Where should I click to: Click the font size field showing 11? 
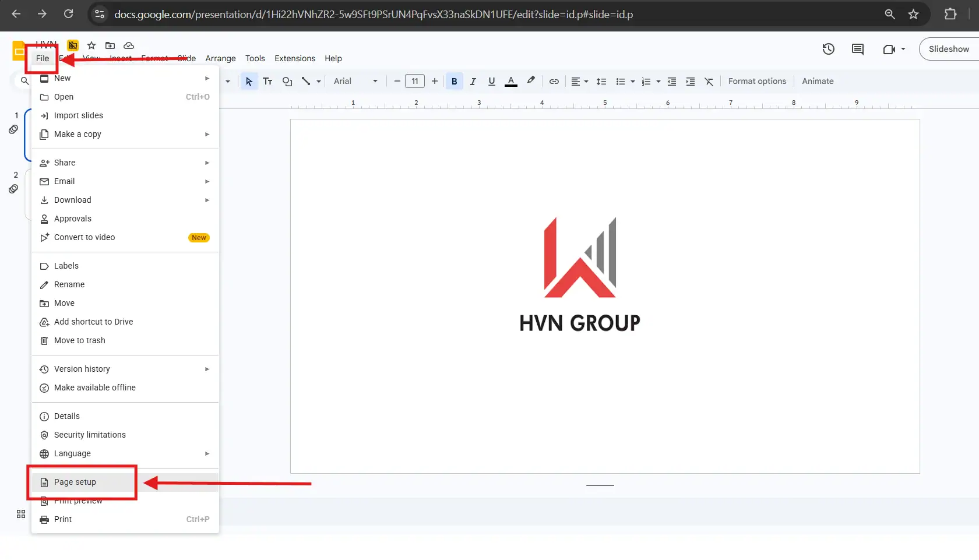pyautogui.click(x=415, y=82)
